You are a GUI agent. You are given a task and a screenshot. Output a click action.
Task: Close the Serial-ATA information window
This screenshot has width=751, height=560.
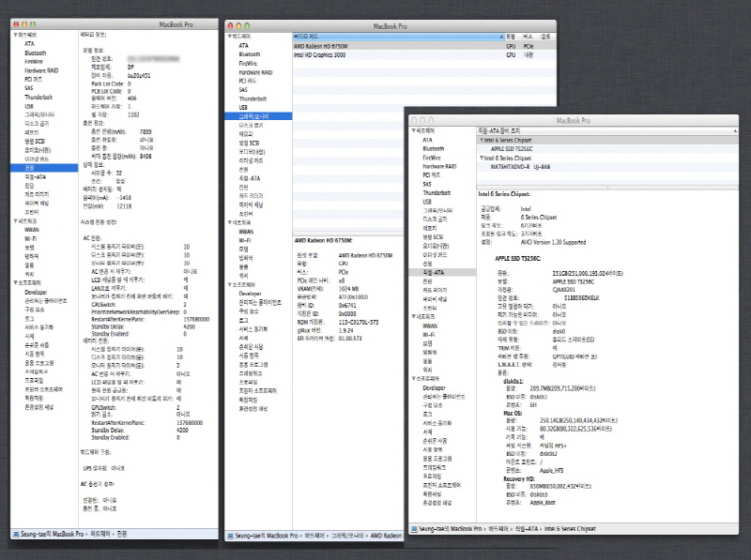tap(412, 120)
